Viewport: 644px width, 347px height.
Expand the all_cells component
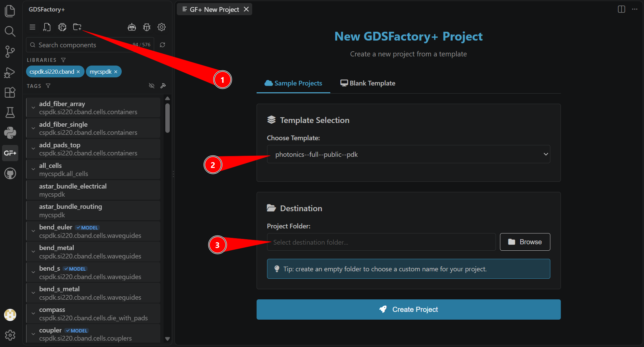coord(33,169)
